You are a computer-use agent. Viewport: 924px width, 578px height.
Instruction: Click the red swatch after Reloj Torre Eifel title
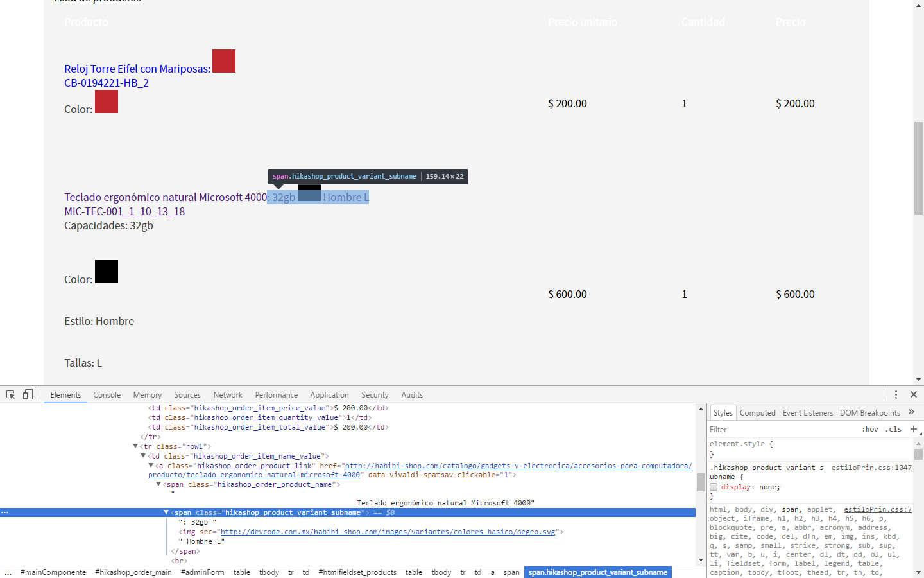pos(224,61)
